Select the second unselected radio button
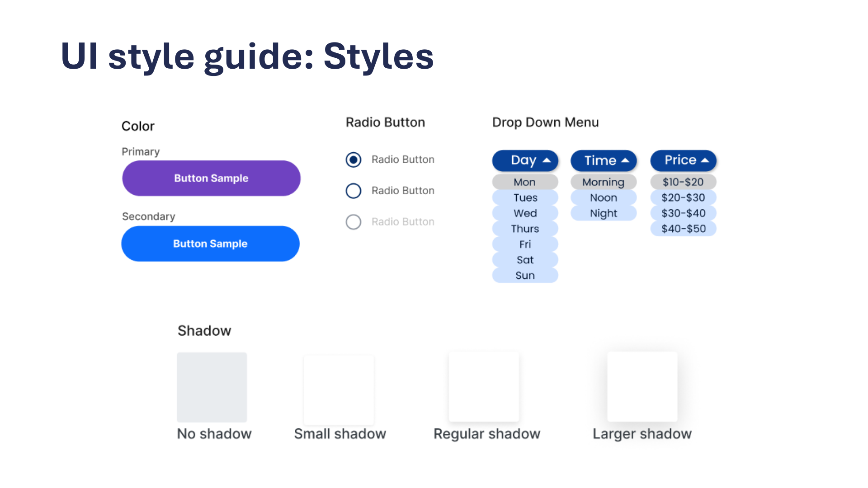 (354, 191)
